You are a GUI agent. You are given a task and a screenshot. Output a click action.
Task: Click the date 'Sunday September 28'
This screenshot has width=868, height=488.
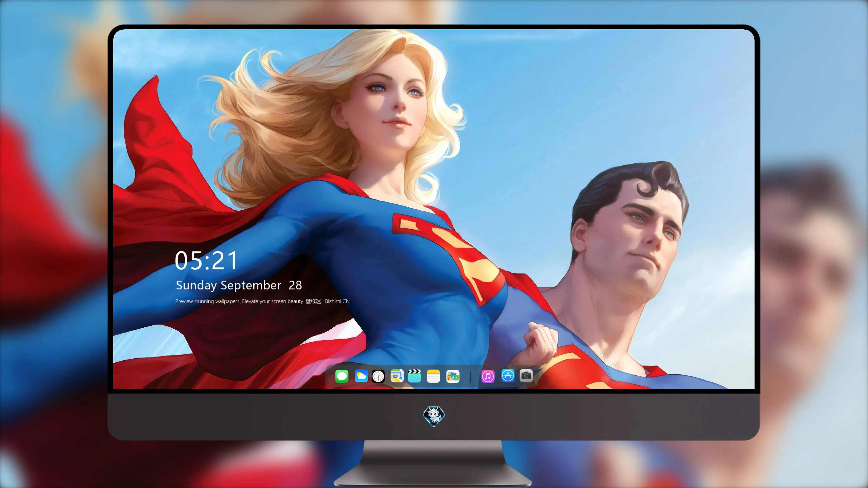(239, 285)
